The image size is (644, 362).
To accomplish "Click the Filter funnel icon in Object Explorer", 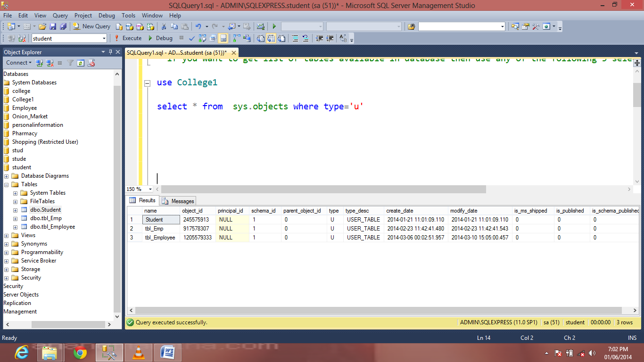I will (70, 63).
